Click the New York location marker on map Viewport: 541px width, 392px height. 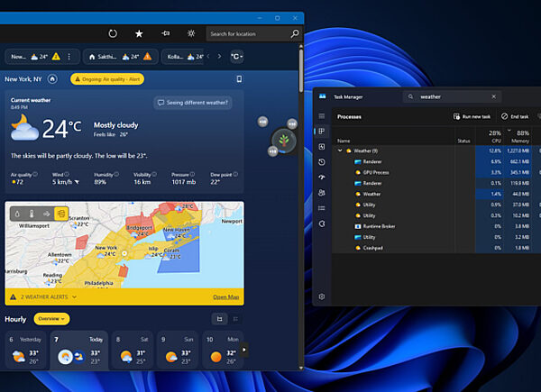(124, 253)
